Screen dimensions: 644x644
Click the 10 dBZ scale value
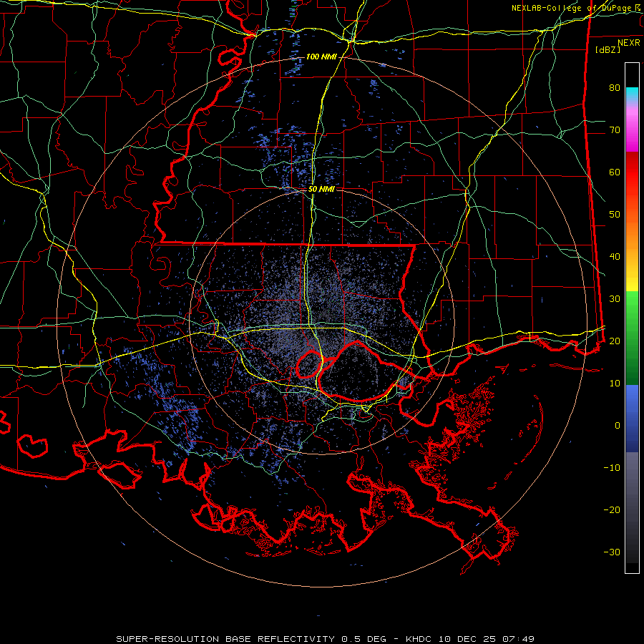click(615, 384)
